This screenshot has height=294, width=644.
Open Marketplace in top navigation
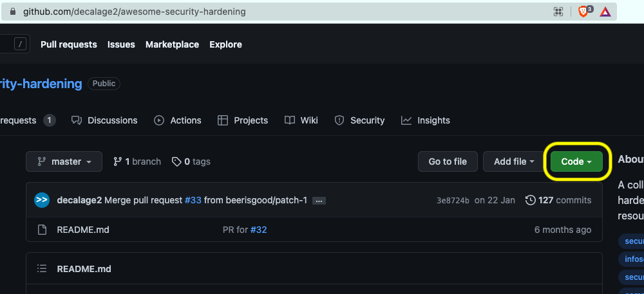[172, 44]
